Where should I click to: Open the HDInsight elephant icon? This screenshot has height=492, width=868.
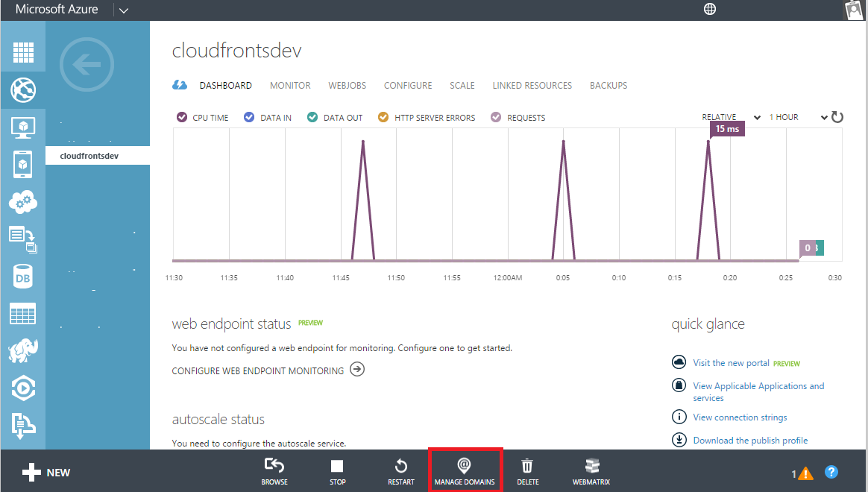[x=23, y=350]
